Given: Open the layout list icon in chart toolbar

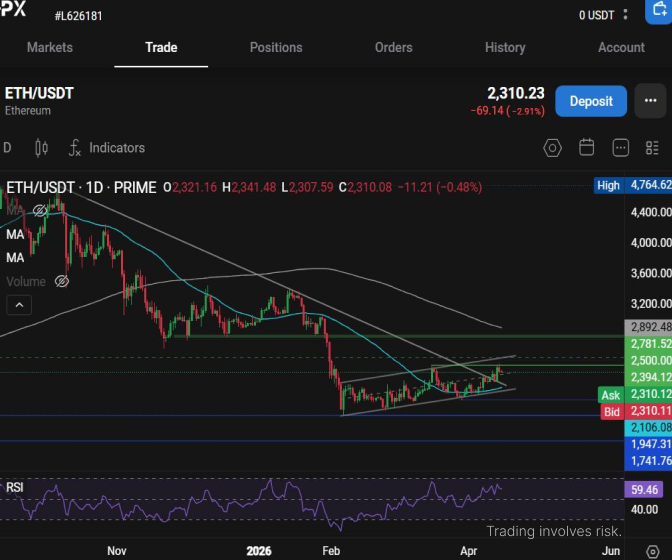Looking at the screenshot, I should [x=653, y=148].
